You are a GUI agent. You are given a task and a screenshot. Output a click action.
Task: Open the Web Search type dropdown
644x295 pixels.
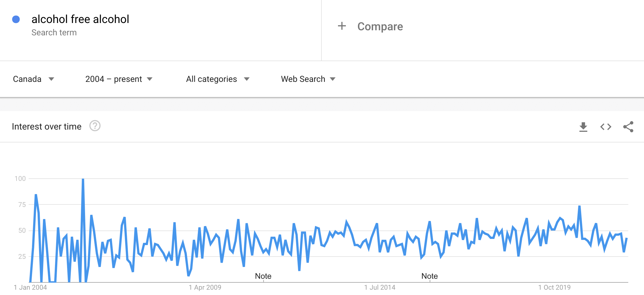pos(308,79)
